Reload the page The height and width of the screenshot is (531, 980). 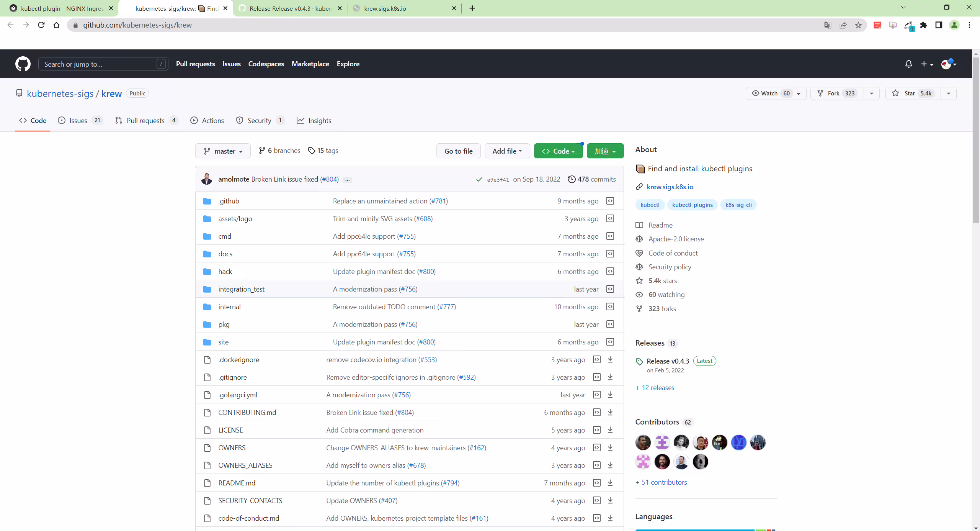[x=41, y=25]
